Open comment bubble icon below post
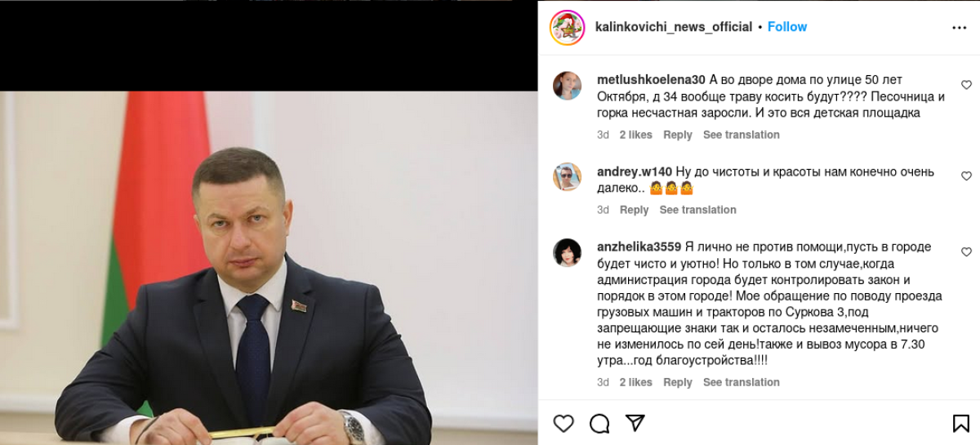This screenshot has height=445, width=980. (599, 423)
